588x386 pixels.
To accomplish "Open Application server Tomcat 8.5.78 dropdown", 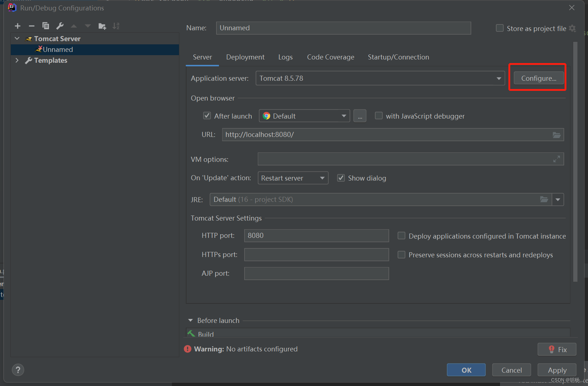I will tap(380, 78).
